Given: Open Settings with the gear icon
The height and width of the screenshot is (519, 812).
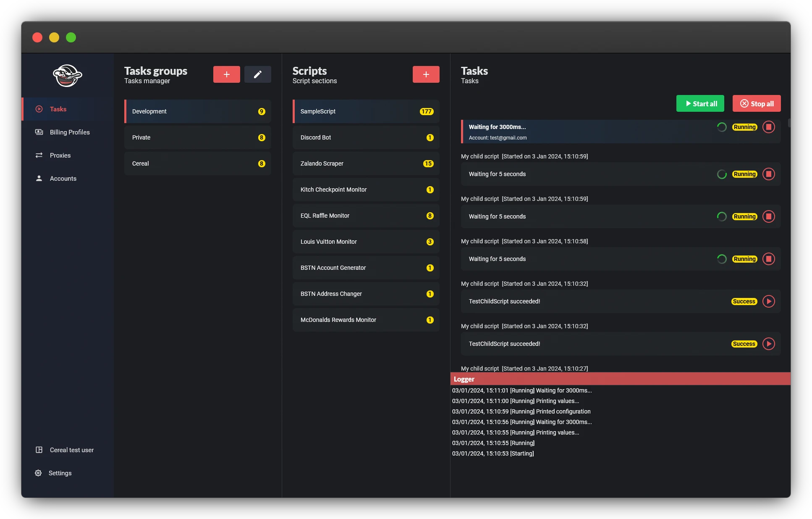Looking at the screenshot, I should (x=38, y=473).
